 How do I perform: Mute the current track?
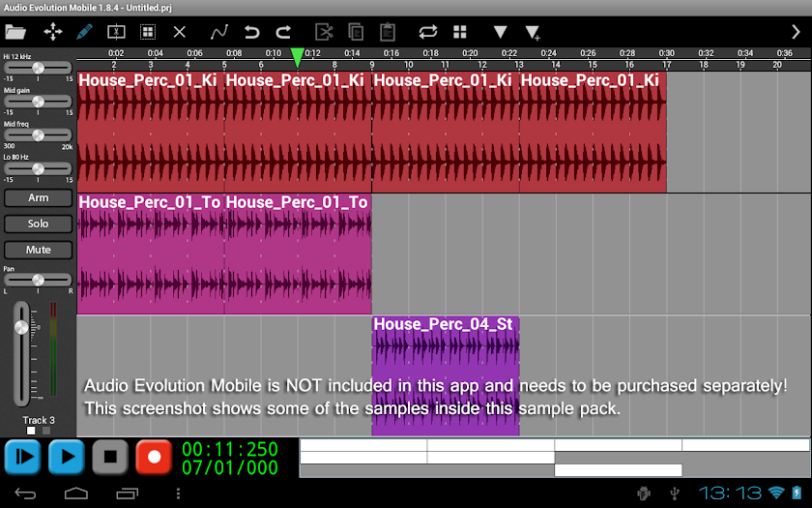(39, 250)
